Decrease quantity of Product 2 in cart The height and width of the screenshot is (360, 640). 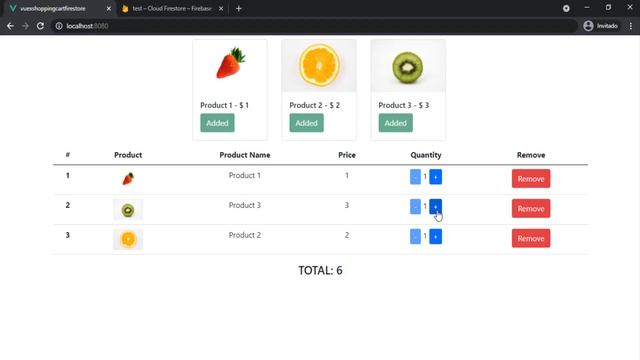click(x=415, y=236)
